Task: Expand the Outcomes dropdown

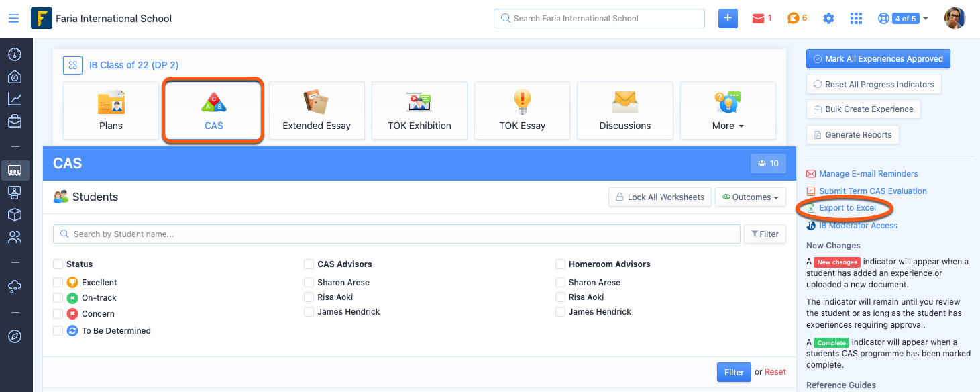Action: point(751,197)
